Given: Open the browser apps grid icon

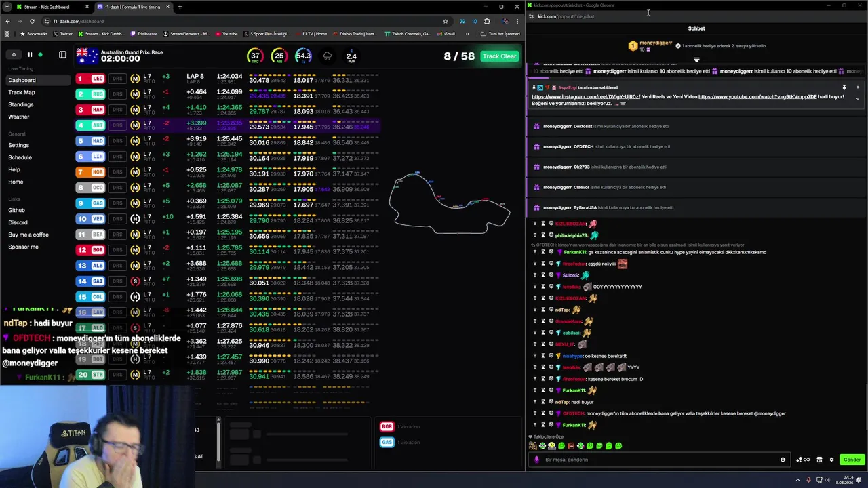Looking at the screenshot, I should (x=7, y=34).
